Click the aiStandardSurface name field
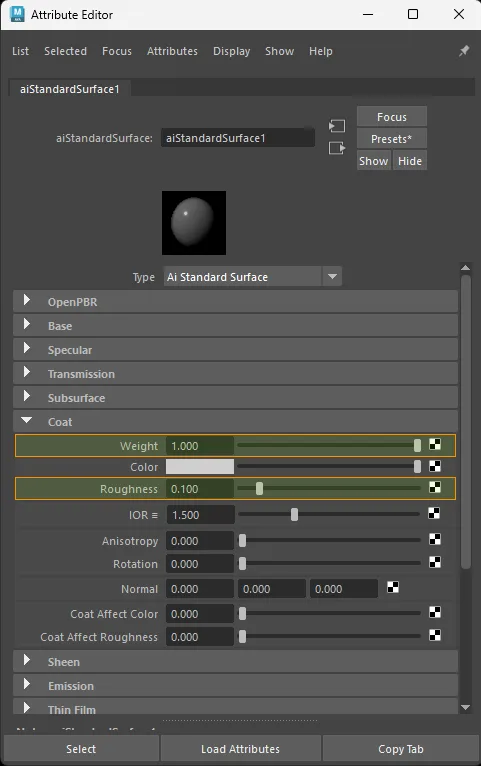Image resolution: width=481 pixels, height=766 pixels. (x=238, y=138)
